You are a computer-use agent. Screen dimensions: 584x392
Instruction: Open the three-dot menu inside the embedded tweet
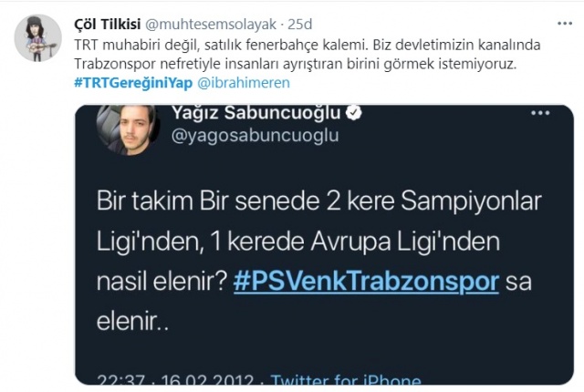tap(540, 113)
